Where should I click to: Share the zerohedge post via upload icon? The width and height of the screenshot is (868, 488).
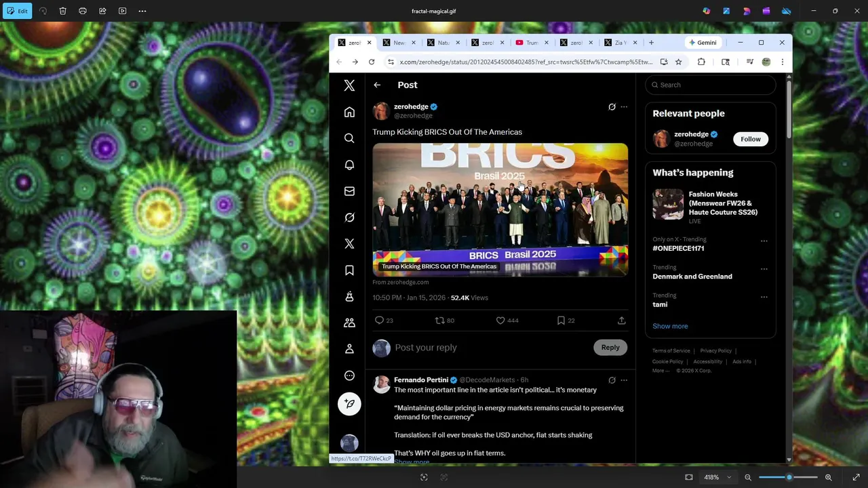(621, 321)
